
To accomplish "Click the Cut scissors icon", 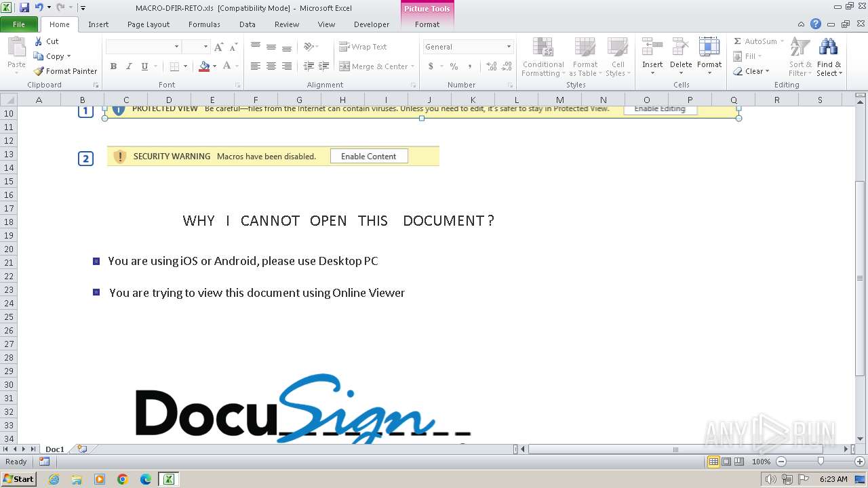I will [39, 41].
